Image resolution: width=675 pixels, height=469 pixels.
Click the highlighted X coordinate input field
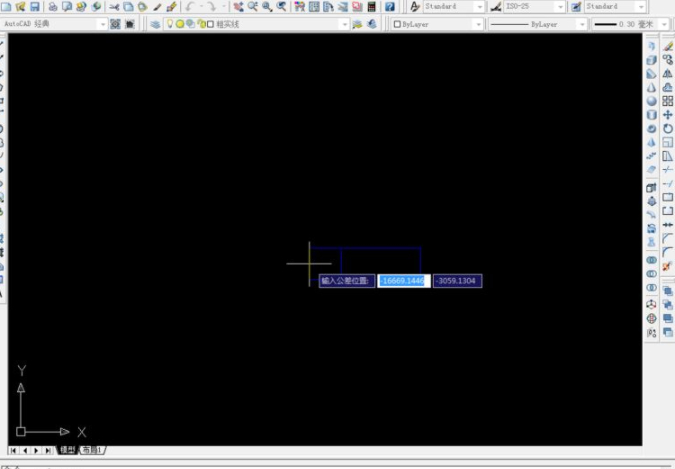[x=403, y=281]
